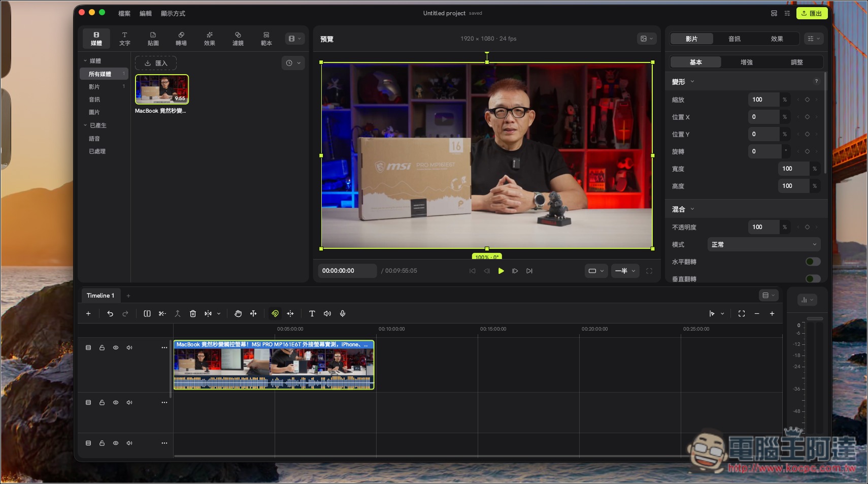
Task: Open the 文字 text panel
Action: point(124,39)
